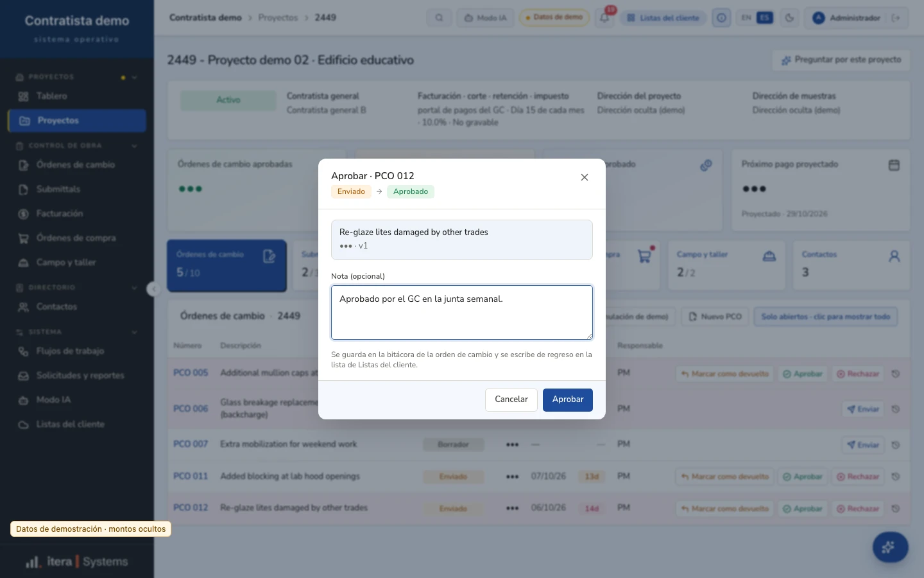Open Listas del cliente in top bar

pos(663,18)
